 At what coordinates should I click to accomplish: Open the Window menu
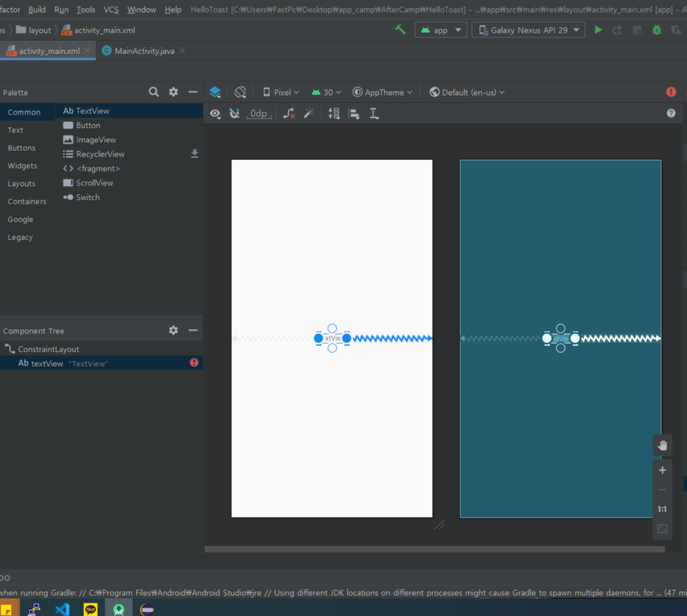coord(142,9)
